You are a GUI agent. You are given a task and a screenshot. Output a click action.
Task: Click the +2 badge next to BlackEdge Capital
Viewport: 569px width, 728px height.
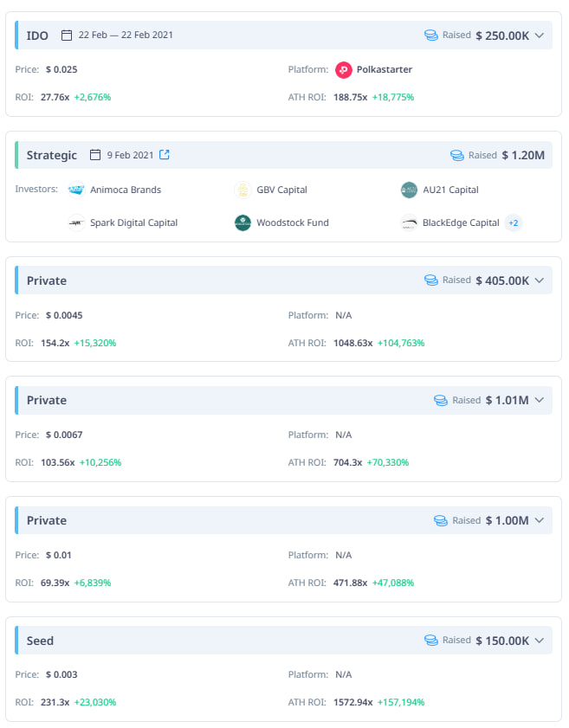coord(514,222)
